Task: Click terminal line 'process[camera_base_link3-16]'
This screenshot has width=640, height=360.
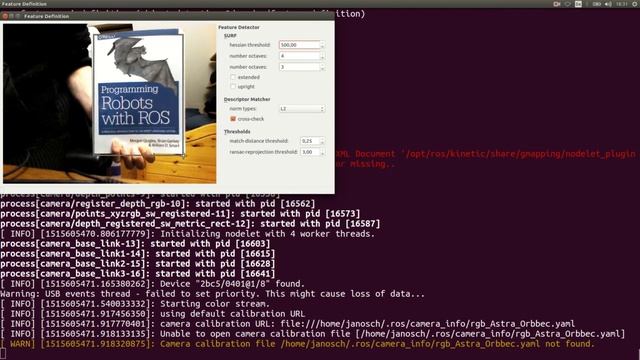Action: 138,274
